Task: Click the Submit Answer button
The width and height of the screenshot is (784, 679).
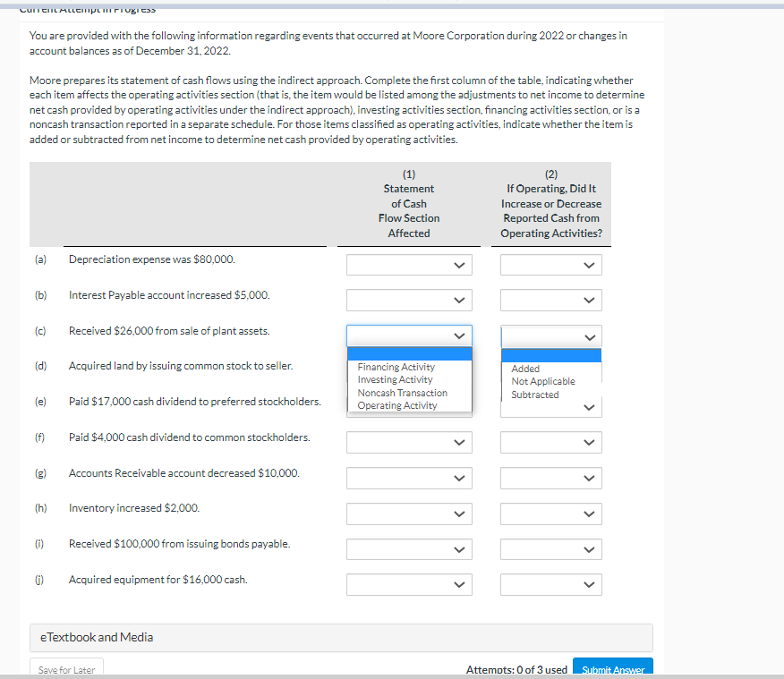Action: coord(612,669)
